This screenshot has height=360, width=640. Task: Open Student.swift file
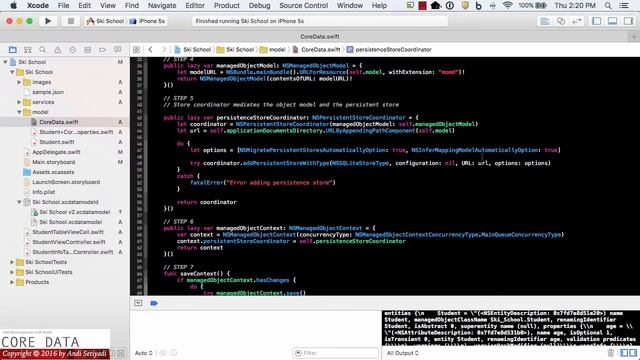click(x=57, y=142)
